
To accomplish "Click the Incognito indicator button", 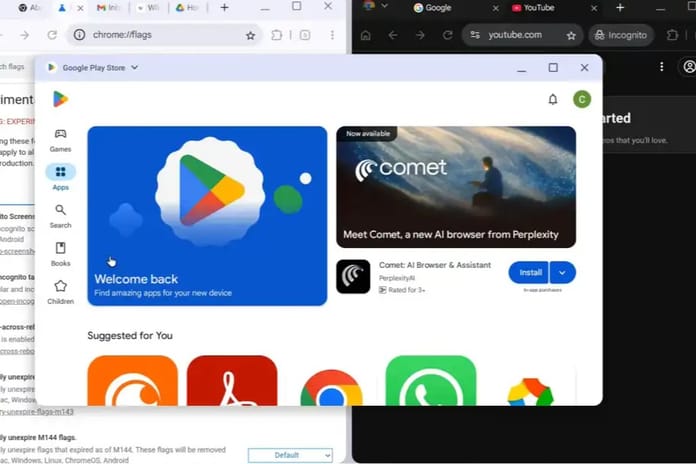I will pyautogui.click(x=621, y=35).
